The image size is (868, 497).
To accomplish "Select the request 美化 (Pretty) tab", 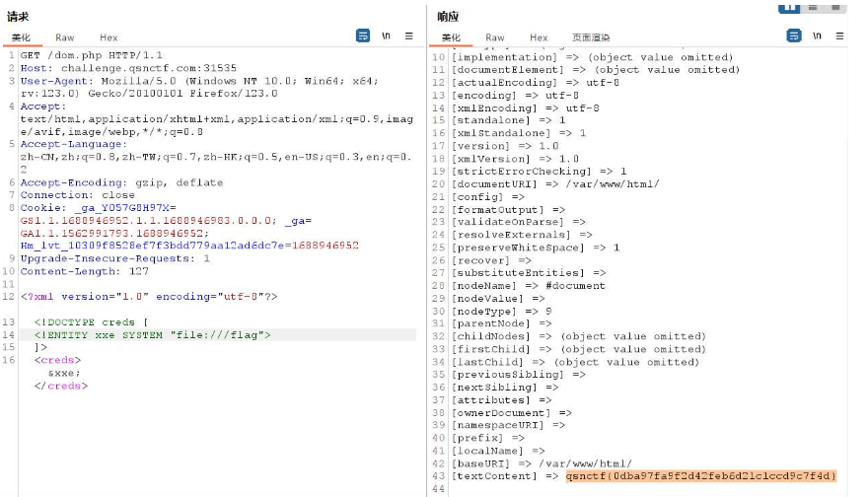I will (21, 37).
